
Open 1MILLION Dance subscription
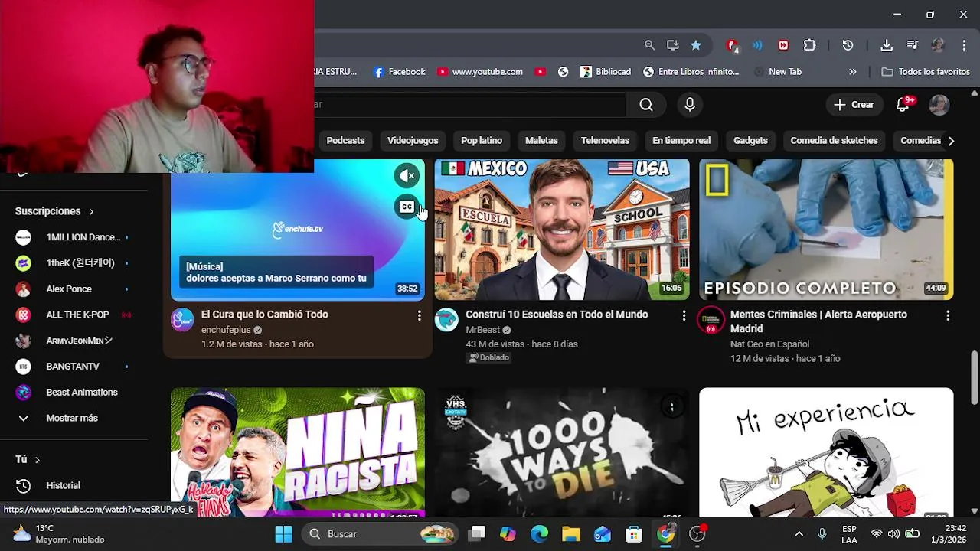[73, 237]
